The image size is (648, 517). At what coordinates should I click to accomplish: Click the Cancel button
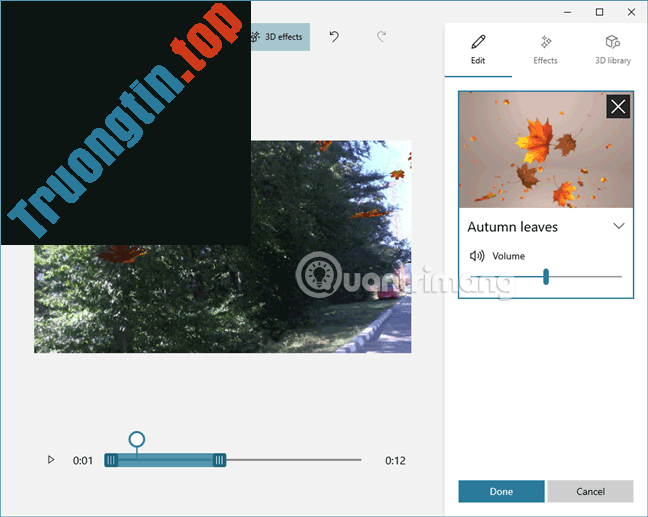(591, 491)
